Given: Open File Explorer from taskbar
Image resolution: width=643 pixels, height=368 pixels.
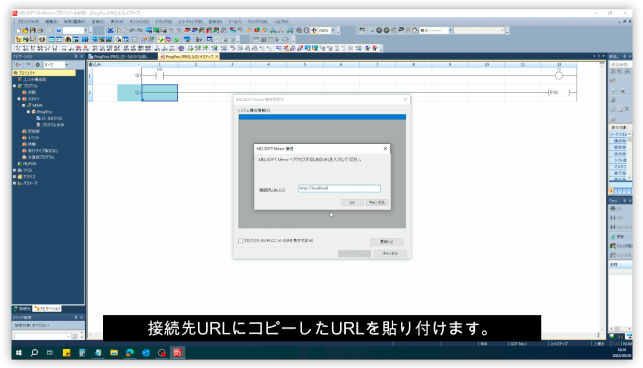Looking at the screenshot, I should pyautogui.click(x=114, y=352).
